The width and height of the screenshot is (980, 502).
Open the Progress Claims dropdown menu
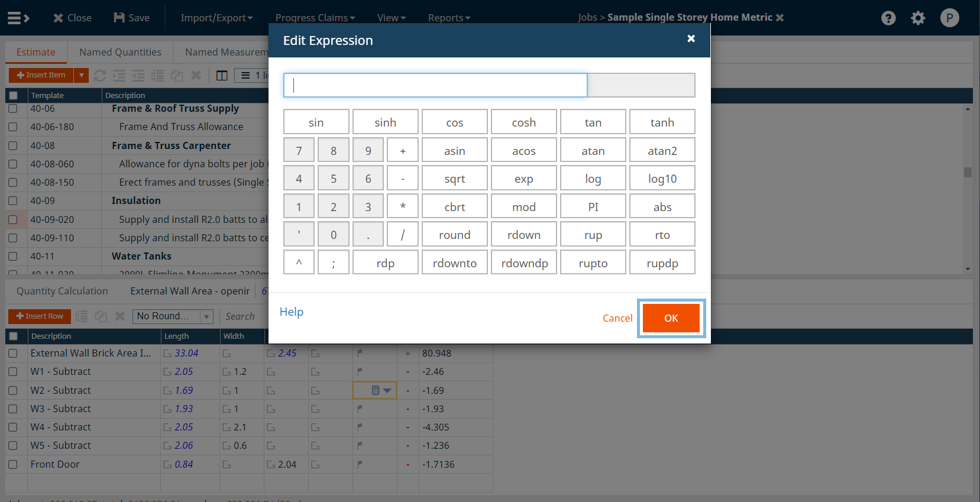[x=315, y=18]
